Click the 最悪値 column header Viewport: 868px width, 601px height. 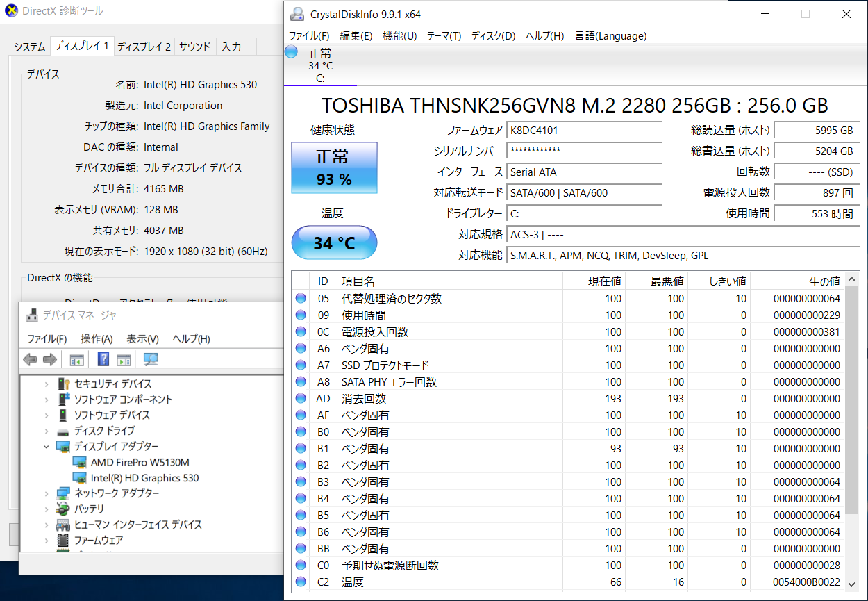[x=657, y=281]
